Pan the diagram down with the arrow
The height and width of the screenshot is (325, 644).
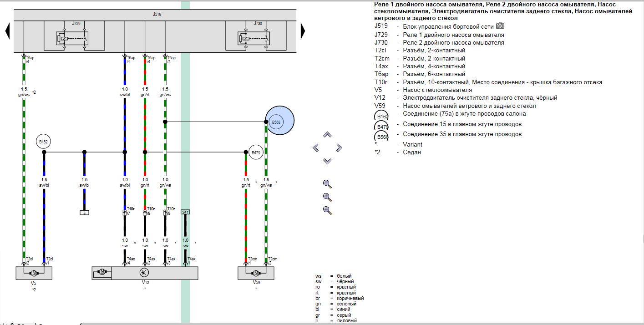[327, 161]
